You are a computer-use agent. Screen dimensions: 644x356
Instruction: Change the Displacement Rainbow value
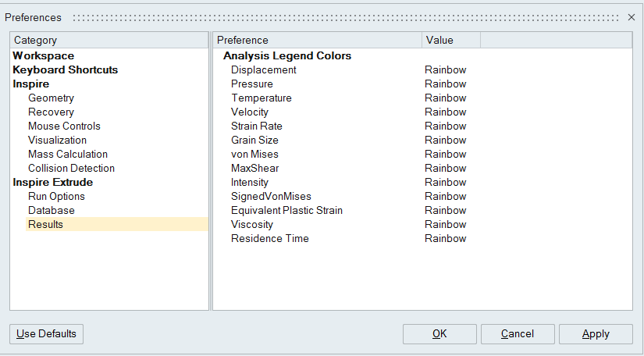[x=445, y=70]
